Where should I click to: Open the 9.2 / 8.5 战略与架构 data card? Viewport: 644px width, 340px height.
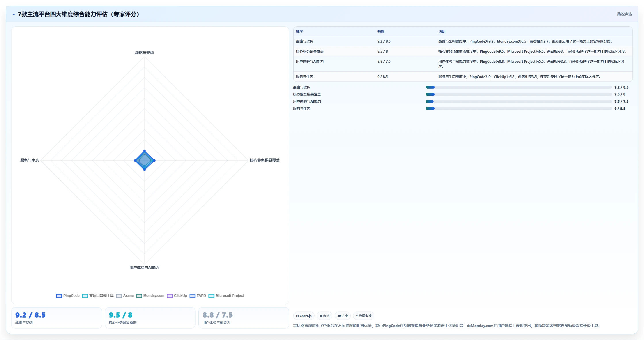coord(57,318)
